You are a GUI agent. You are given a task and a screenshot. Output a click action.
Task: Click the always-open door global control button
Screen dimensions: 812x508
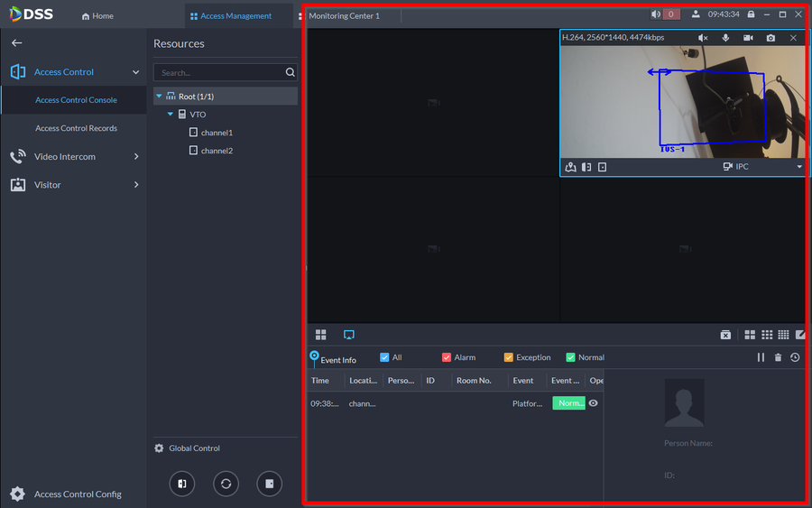(x=182, y=484)
